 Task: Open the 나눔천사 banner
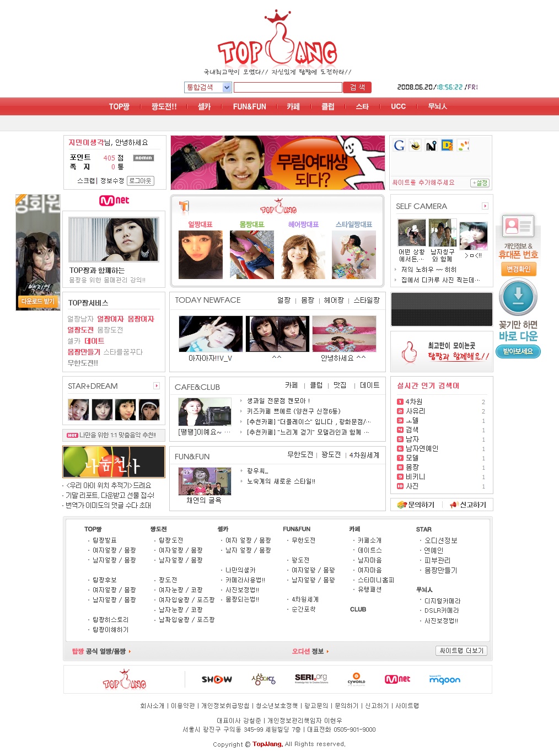click(114, 462)
